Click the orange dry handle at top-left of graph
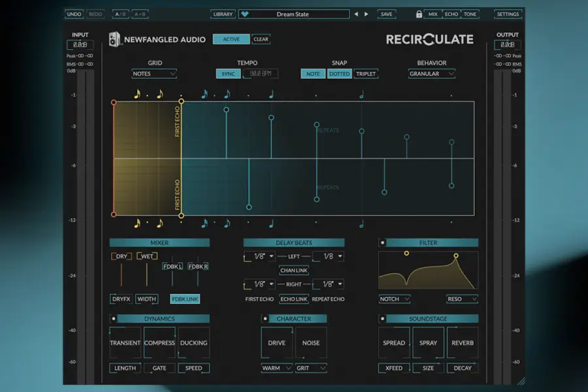This screenshot has width=588, height=392. (114, 102)
